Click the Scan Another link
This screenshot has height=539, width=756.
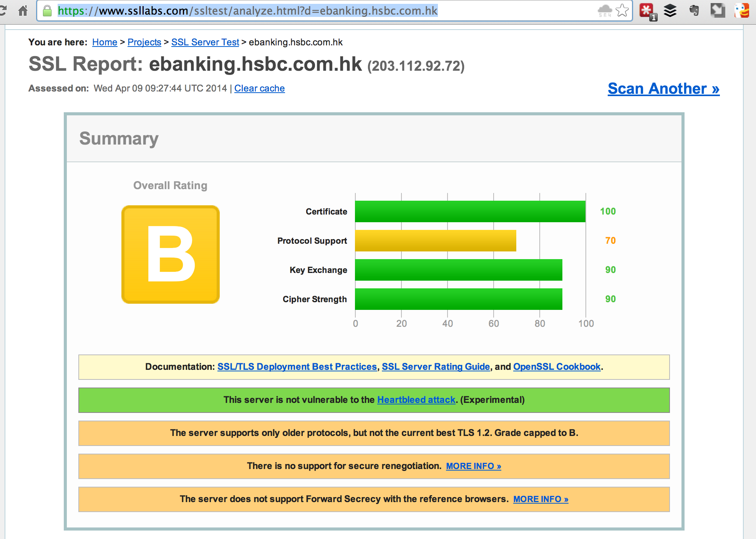(x=663, y=89)
